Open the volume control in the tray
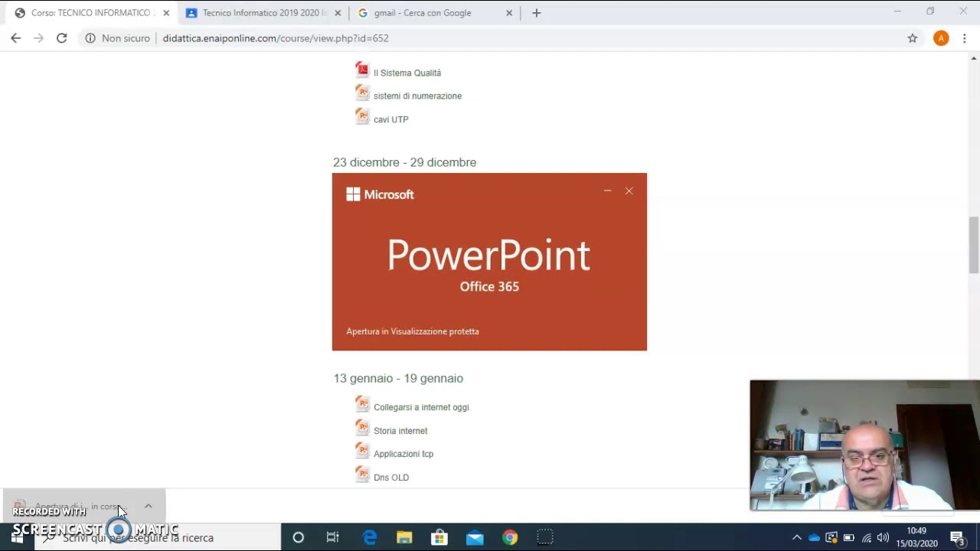Image resolution: width=980 pixels, height=551 pixels. pyautogui.click(x=884, y=537)
